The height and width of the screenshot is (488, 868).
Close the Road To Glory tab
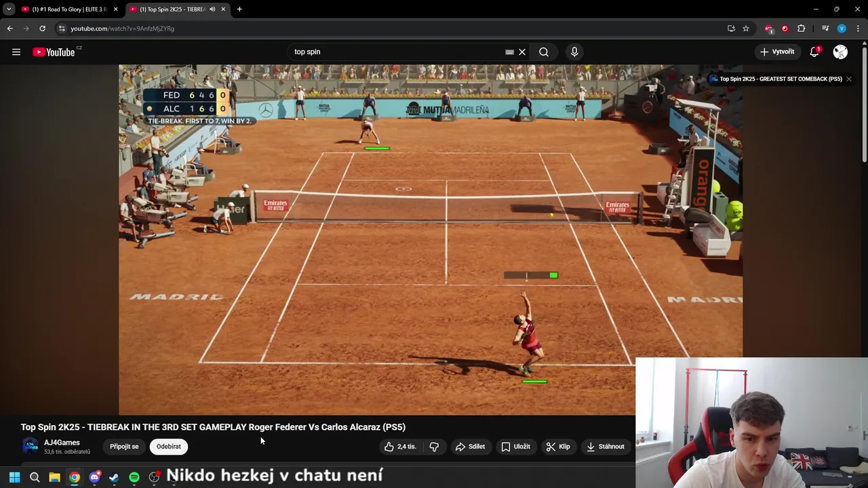point(116,9)
